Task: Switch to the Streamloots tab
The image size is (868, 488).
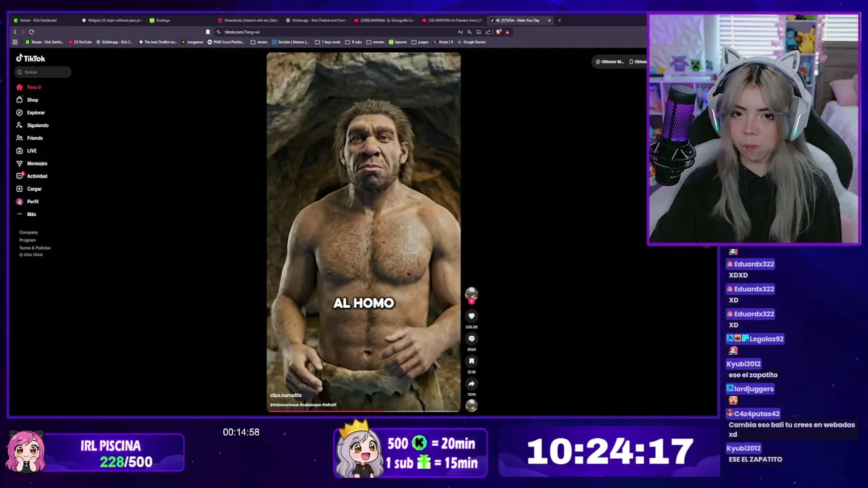Action: click(248, 20)
